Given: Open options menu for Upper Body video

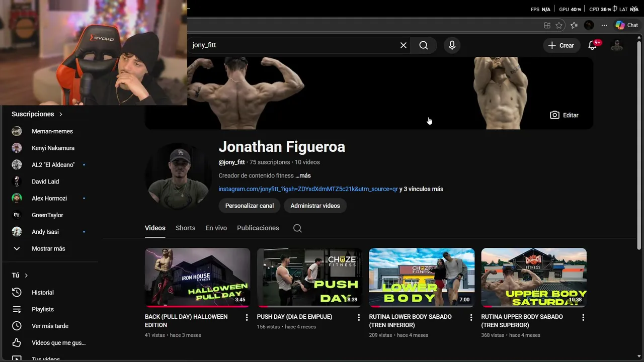Looking at the screenshot, I should click(583, 317).
